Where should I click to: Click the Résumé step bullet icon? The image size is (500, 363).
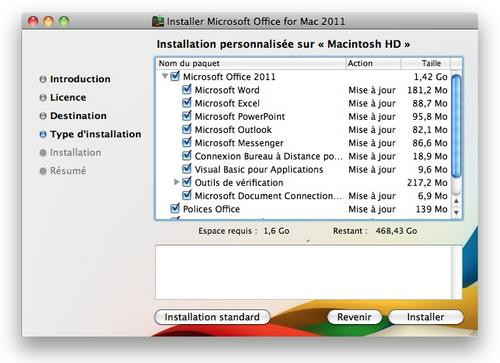(x=43, y=171)
